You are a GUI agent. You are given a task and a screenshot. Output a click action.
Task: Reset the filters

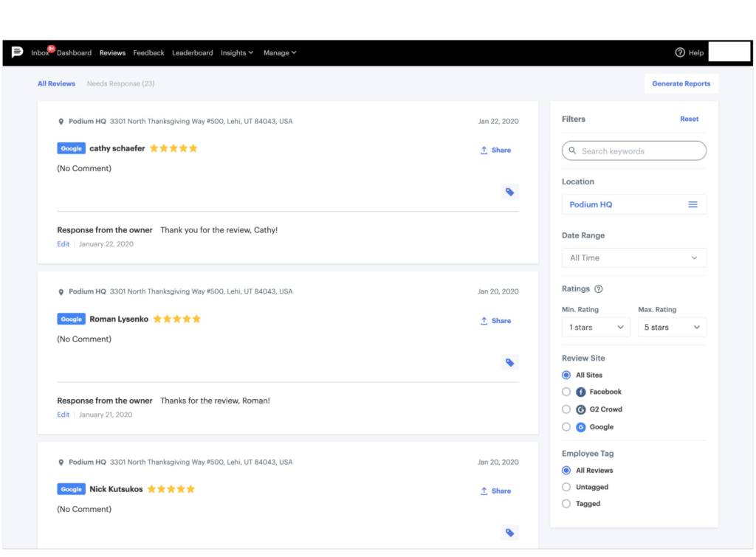(690, 119)
